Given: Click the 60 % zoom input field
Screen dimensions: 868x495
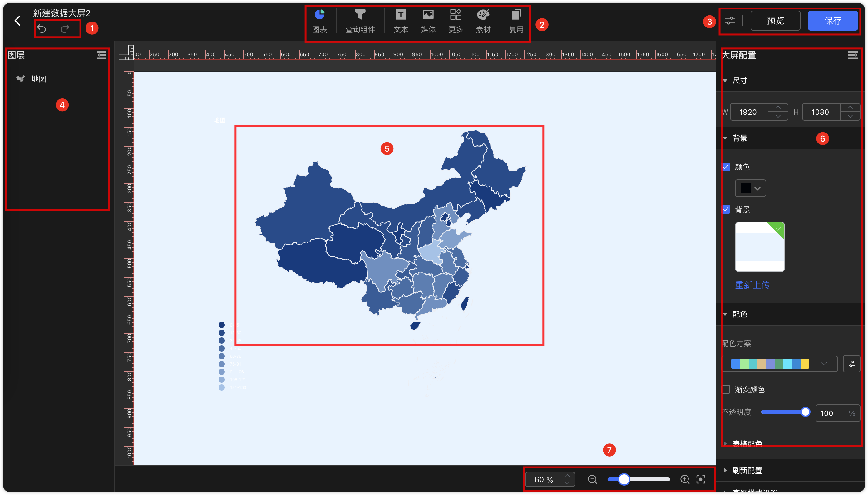Looking at the screenshot, I should tap(543, 480).
